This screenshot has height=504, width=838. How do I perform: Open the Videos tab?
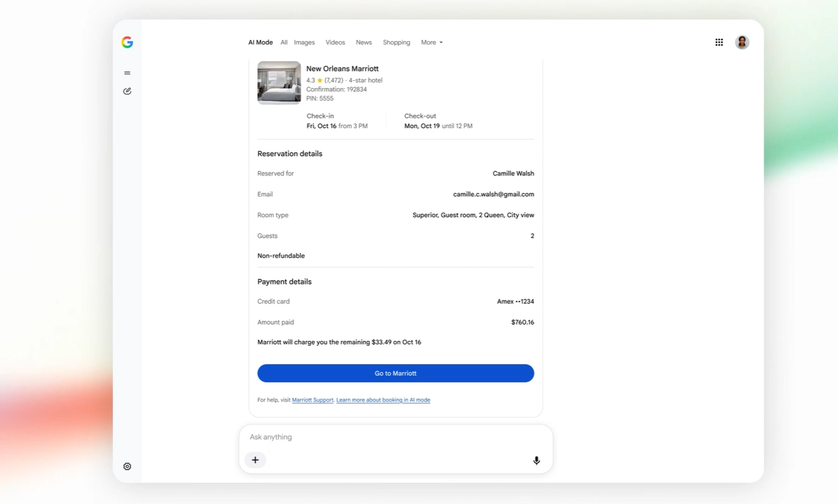point(335,42)
